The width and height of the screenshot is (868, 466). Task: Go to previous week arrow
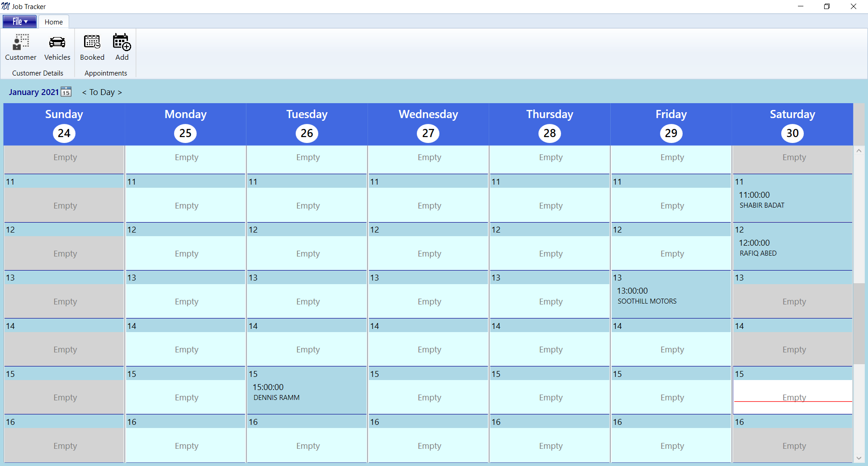(84, 92)
